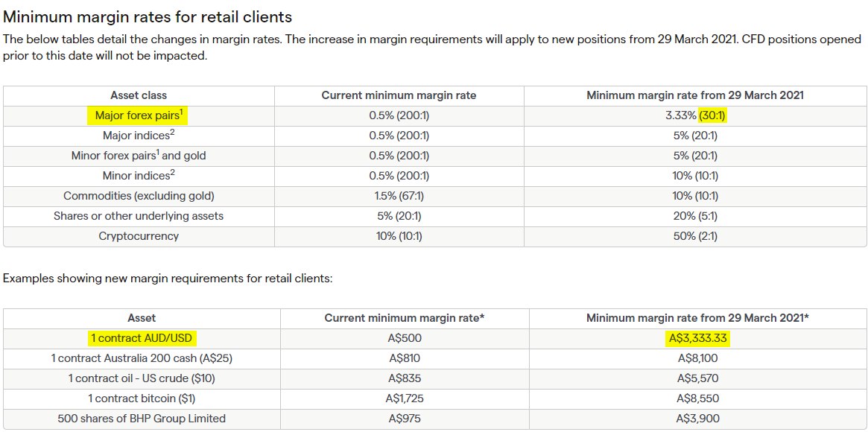Click the '50% (2:1)' cryptocurrency margin cell
This screenshot has height=432, width=868.
point(695,236)
